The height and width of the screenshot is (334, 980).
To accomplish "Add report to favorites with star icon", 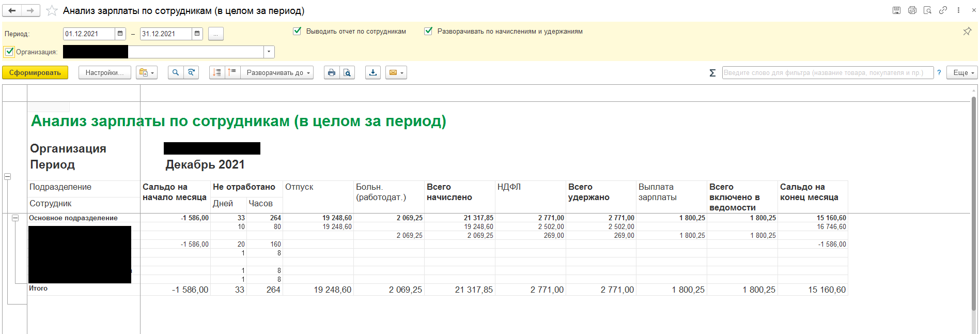I will click(x=52, y=11).
